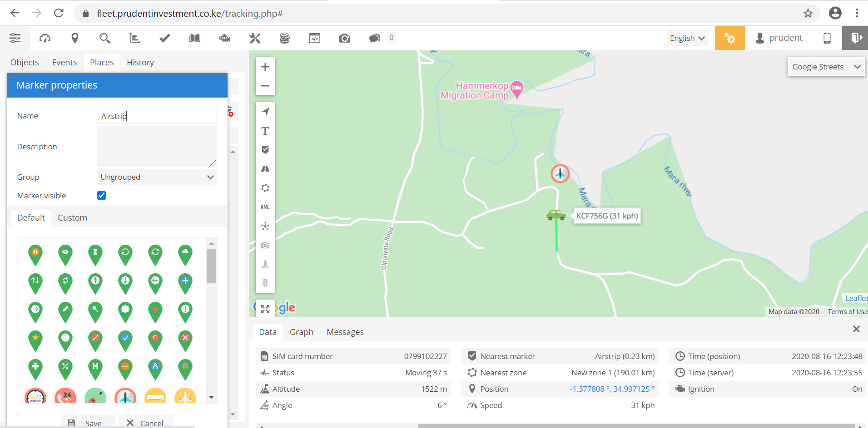Open the DTC engine diagnostics icon
Screen dimensions: 868x428
(x=225, y=38)
